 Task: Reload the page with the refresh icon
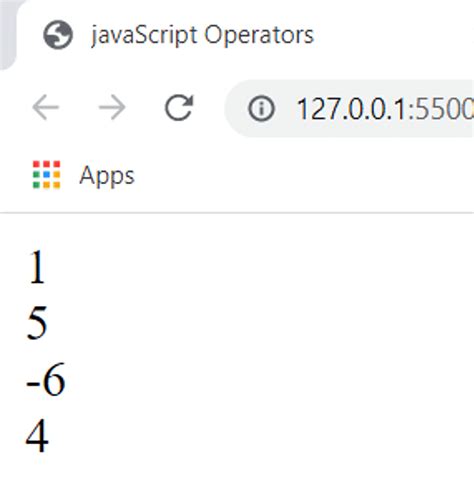pyautogui.click(x=179, y=107)
